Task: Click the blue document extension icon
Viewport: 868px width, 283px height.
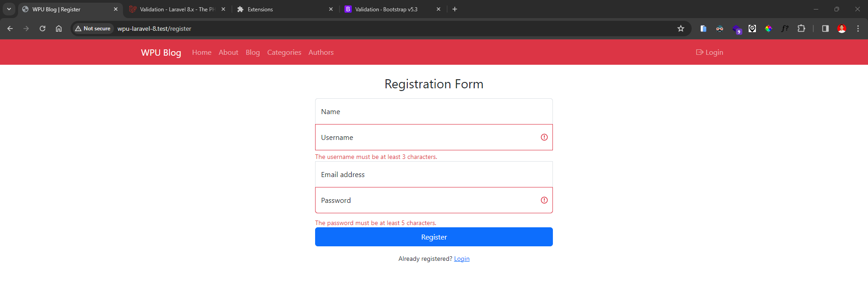Action: 703,29
